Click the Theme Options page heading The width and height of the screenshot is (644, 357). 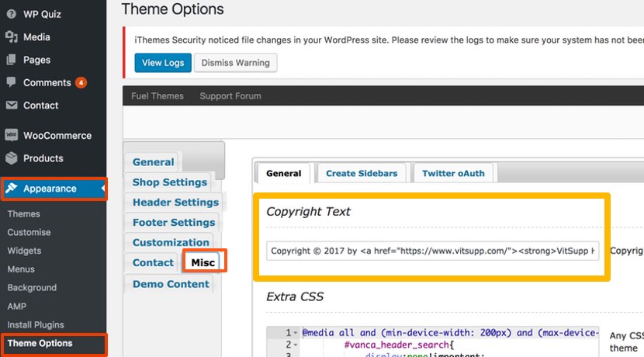pyautogui.click(x=172, y=9)
